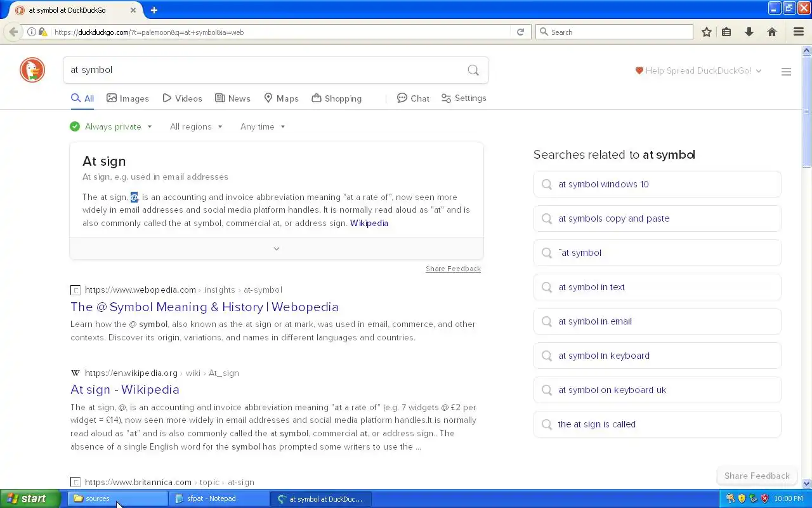The width and height of the screenshot is (812, 508).
Task: Open DuckDuckGo Settings
Action: pos(464,98)
